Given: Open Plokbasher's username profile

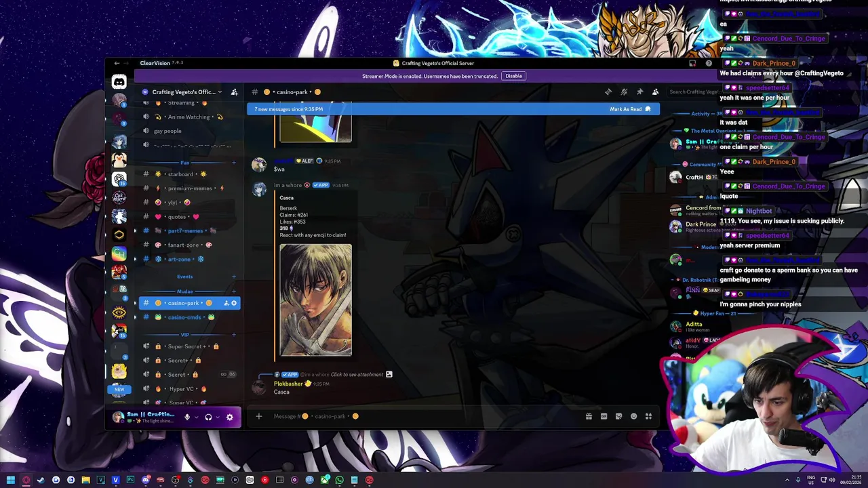Looking at the screenshot, I should point(288,384).
